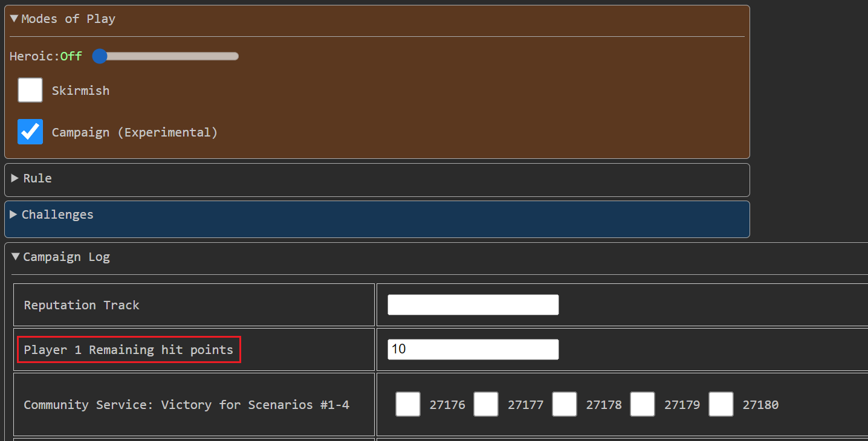868x441 pixels.
Task: Select Community Service: Victory for Scenarios label
Action: [x=187, y=404]
